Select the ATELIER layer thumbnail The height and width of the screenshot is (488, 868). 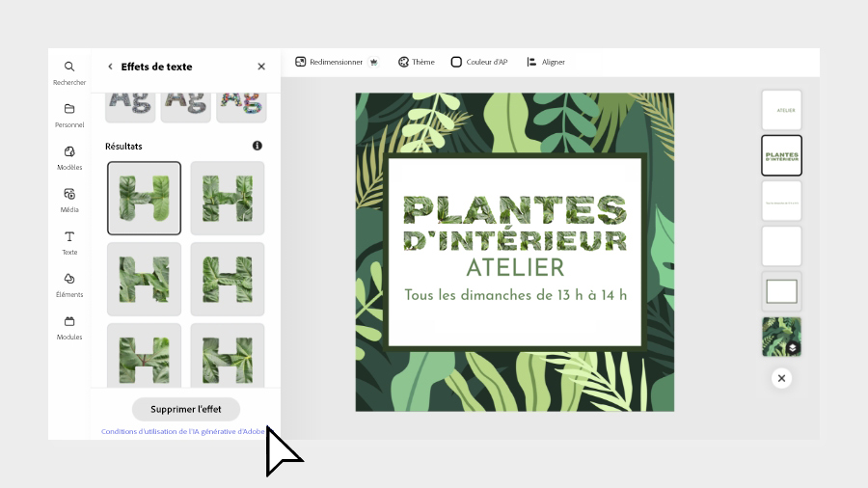click(x=781, y=110)
